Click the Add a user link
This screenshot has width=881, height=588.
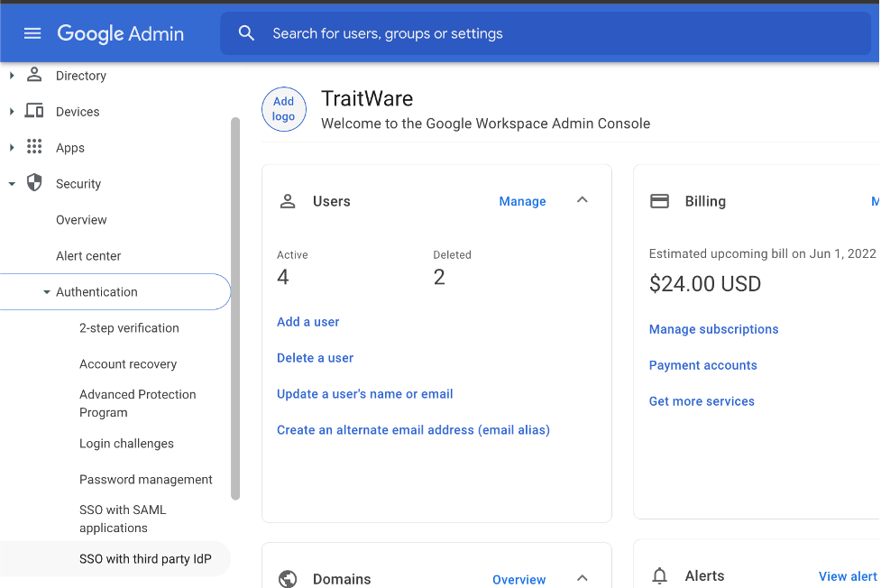coord(307,322)
